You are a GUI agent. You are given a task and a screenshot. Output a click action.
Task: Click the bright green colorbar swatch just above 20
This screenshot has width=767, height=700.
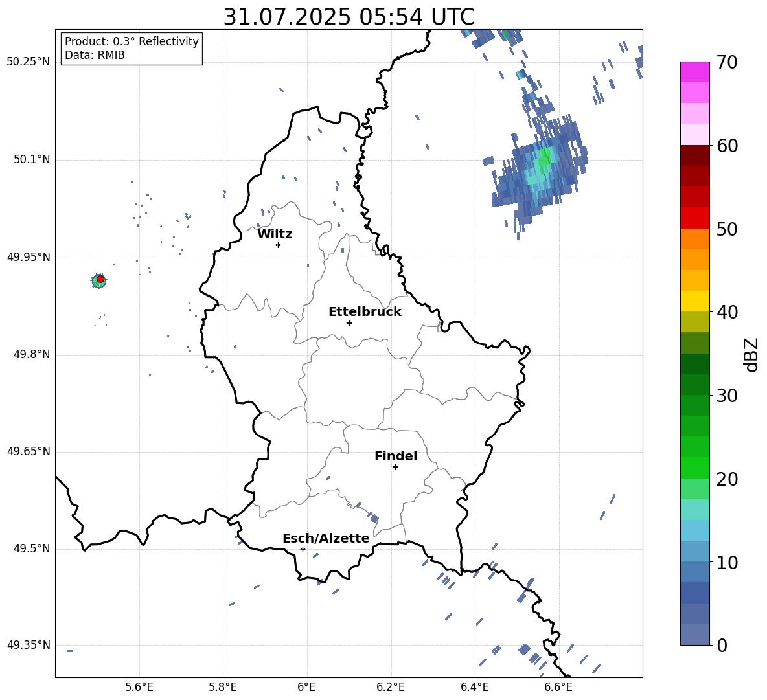point(694,468)
